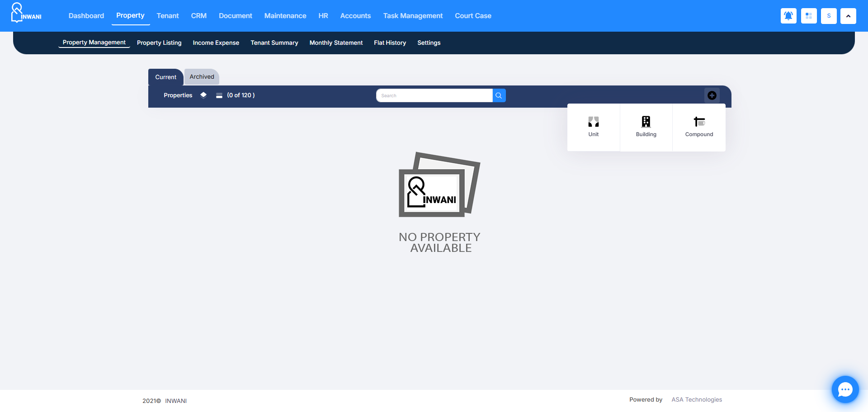The height and width of the screenshot is (412, 868).
Task: Click the layers icon beside Properties
Action: 203,95
